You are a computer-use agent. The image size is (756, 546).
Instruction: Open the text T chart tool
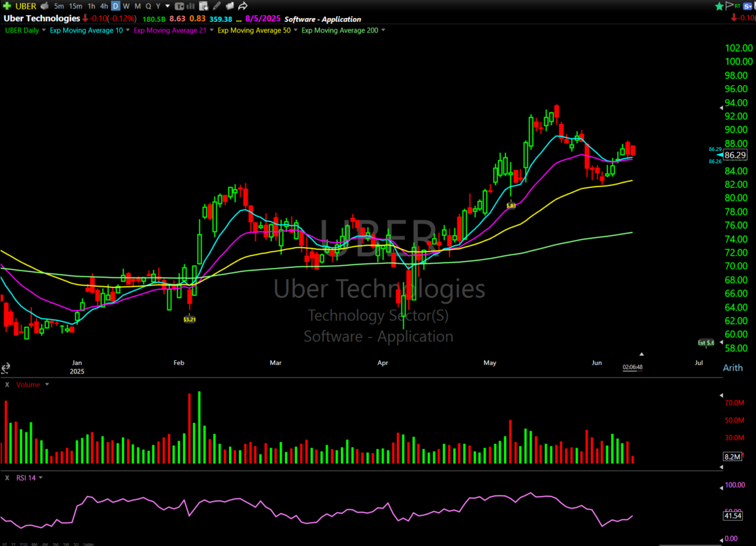tap(179, 6)
